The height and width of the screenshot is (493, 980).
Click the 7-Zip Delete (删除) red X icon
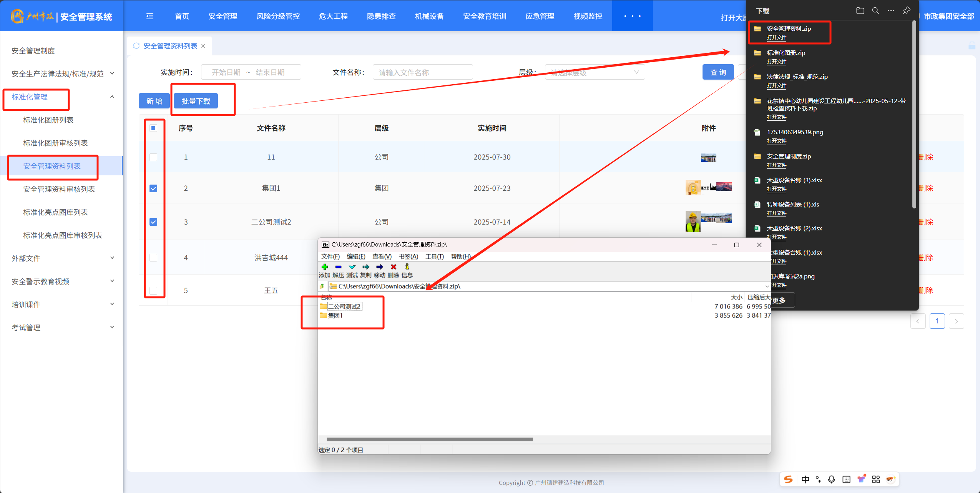point(393,267)
